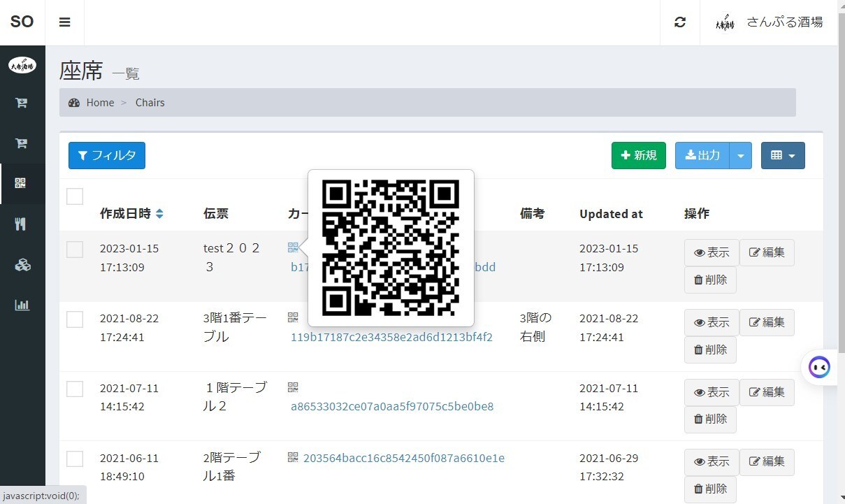Toggle the select-all header checkbox
Image resolution: width=845 pixels, height=504 pixels.
(x=75, y=196)
